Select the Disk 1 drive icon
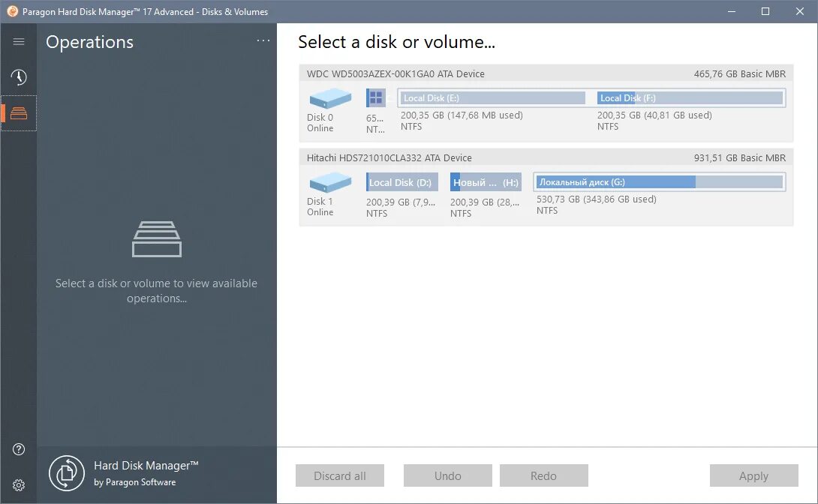This screenshot has width=818, height=504. pyautogui.click(x=330, y=182)
